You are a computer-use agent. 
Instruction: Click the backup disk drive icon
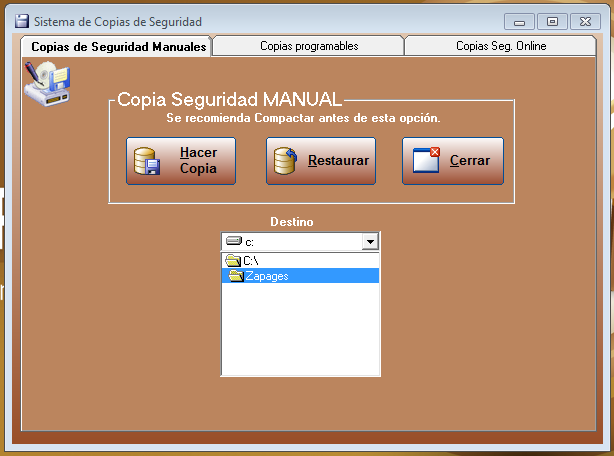(x=47, y=83)
